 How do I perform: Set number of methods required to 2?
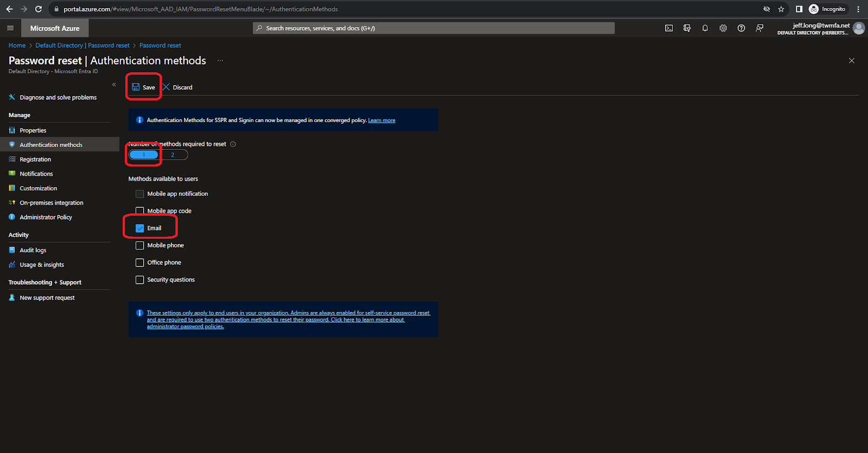[173, 155]
